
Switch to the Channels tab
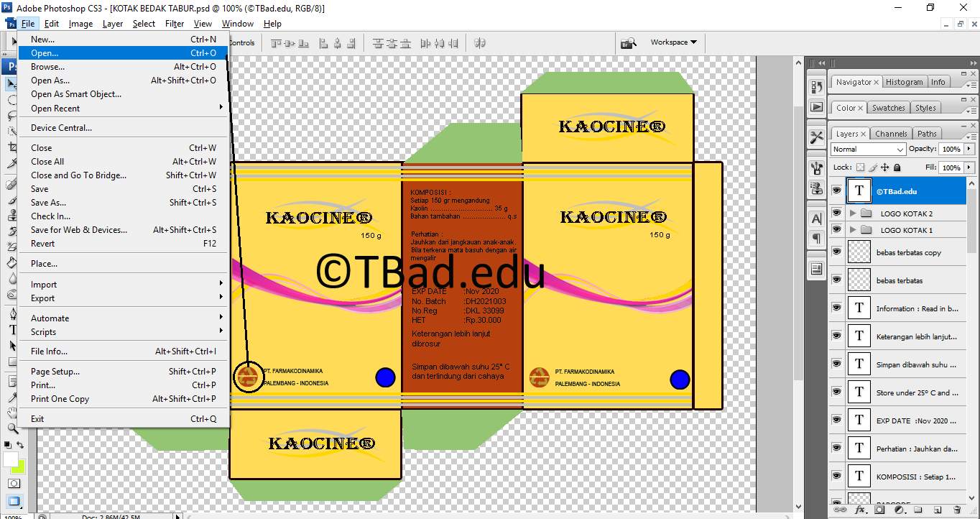pyautogui.click(x=891, y=133)
